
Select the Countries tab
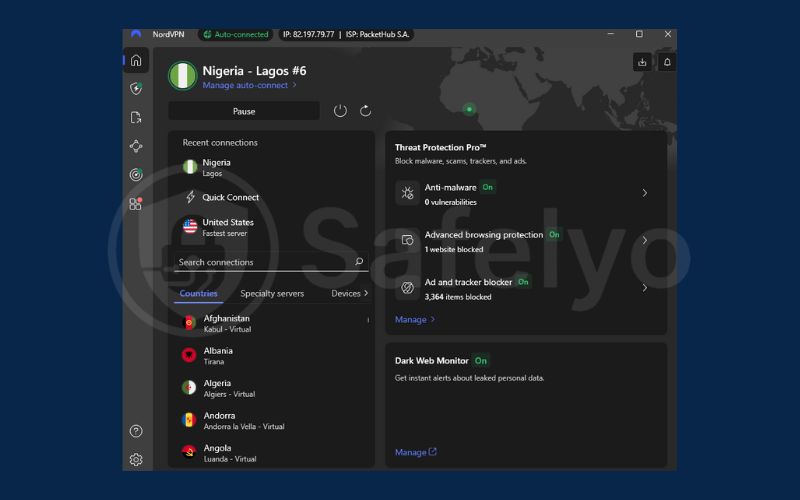(198, 294)
